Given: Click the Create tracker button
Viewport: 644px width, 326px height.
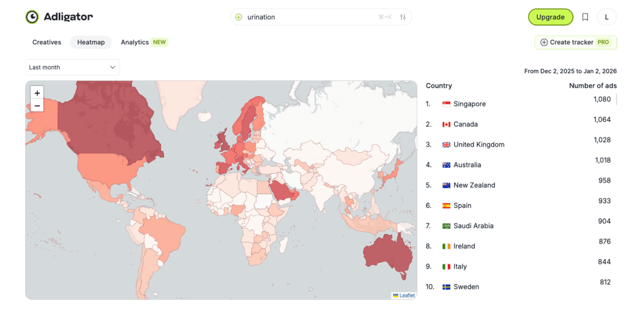Looking at the screenshot, I should [x=575, y=42].
